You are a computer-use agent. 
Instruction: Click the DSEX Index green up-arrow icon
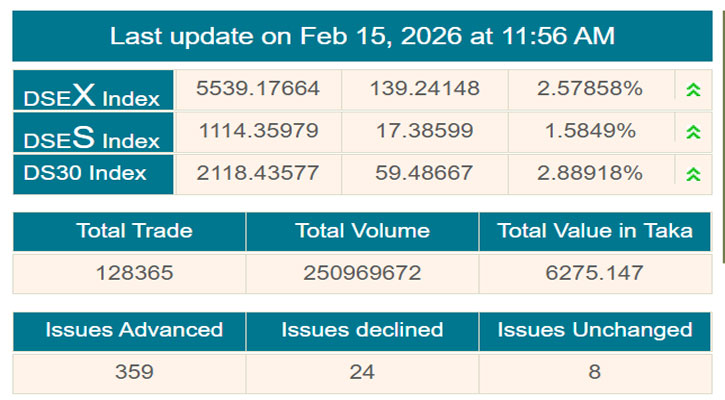click(693, 90)
